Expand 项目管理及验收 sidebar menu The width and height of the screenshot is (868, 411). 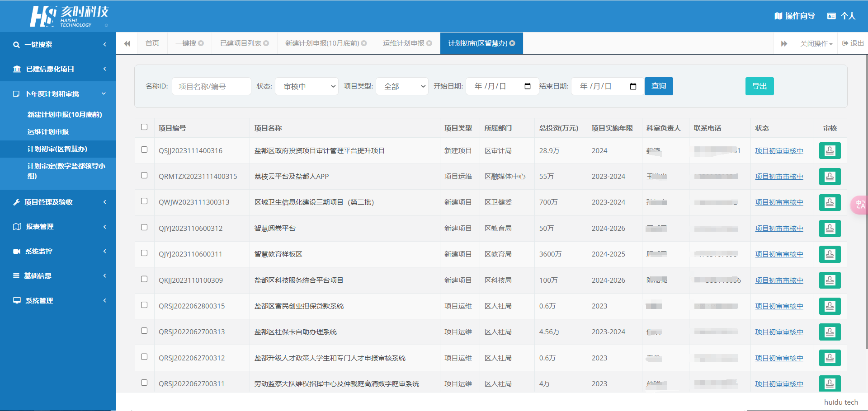[x=58, y=202]
